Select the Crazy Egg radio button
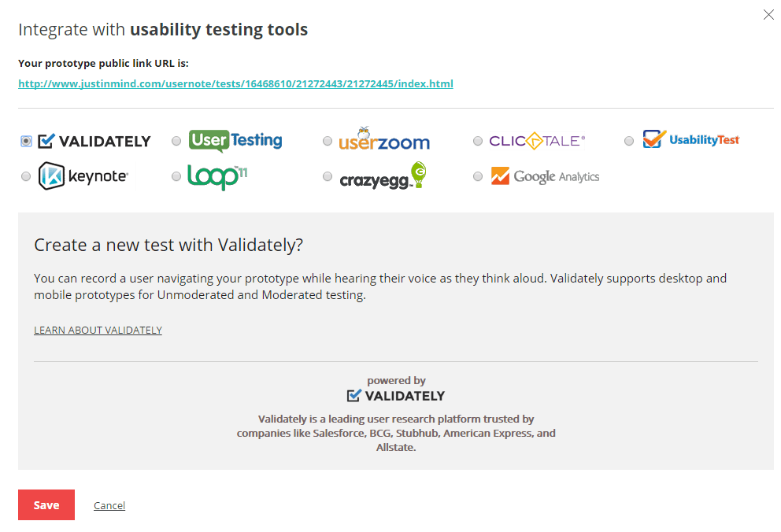The height and width of the screenshot is (532, 781). [328, 175]
